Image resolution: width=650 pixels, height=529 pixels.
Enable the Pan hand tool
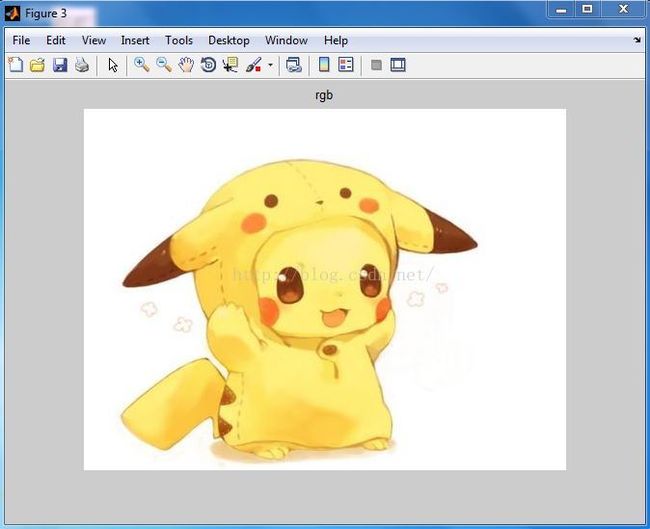coord(186,65)
